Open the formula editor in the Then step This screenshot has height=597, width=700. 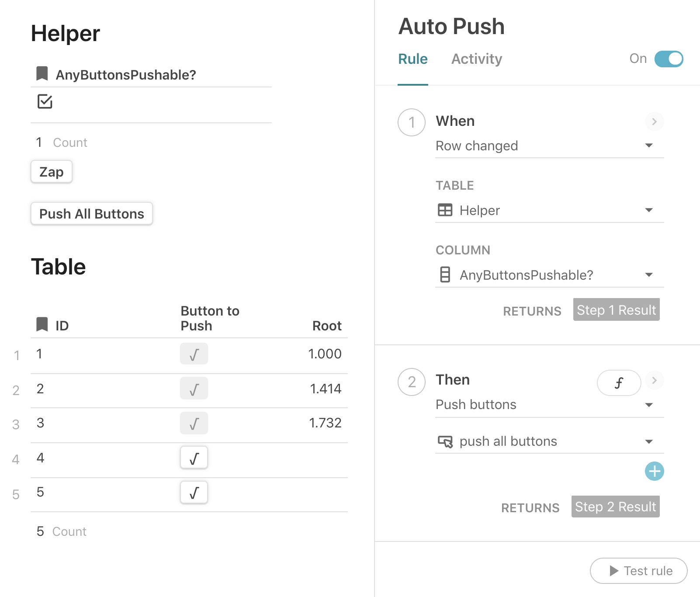619,383
